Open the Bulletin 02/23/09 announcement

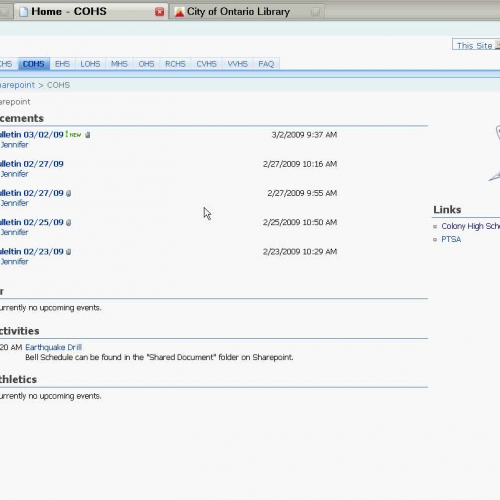pos(32,252)
